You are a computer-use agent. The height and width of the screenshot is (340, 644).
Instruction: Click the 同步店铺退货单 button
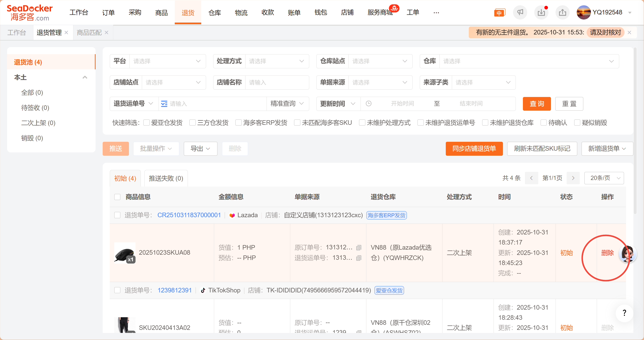(x=474, y=149)
